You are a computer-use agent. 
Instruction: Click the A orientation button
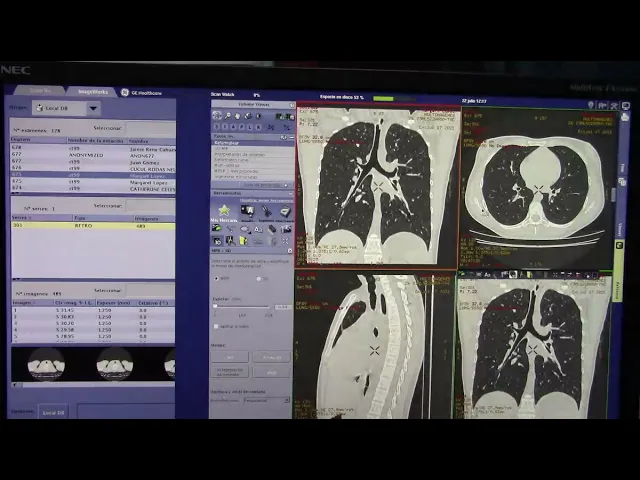tap(233, 127)
